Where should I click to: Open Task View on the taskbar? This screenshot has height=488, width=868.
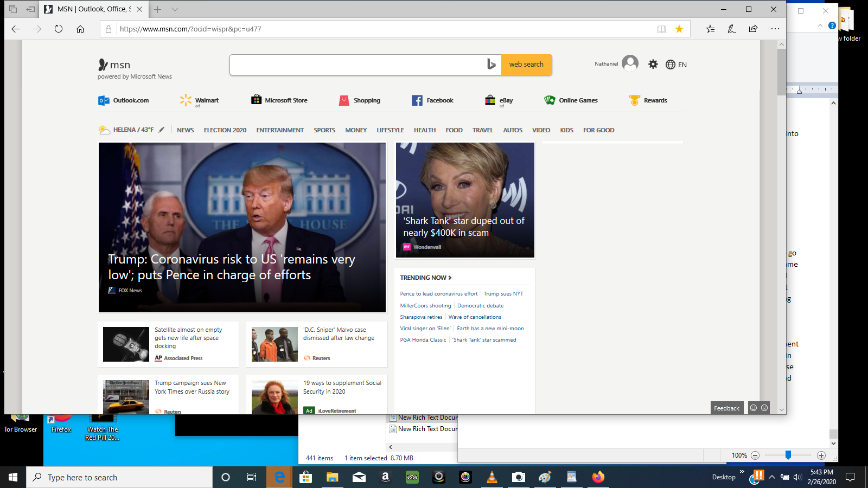252,477
